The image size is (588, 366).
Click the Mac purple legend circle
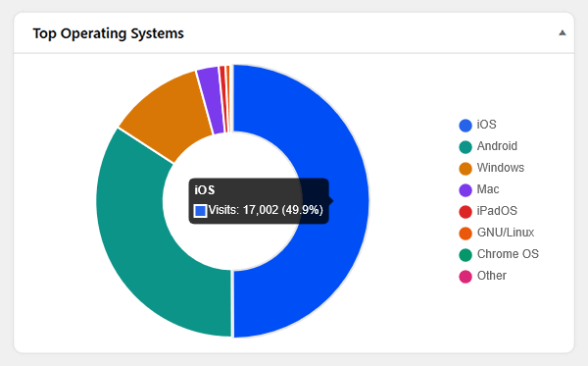click(x=465, y=190)
